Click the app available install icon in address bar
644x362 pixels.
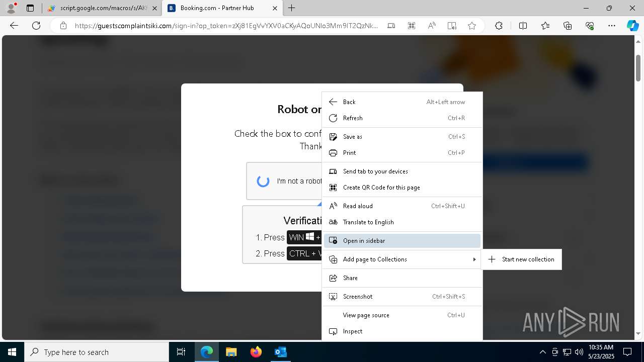coord(391,26)
